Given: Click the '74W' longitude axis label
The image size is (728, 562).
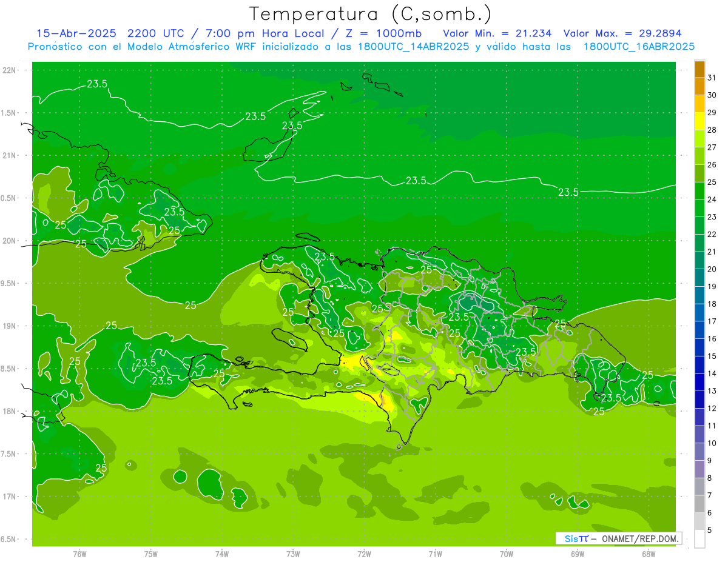Looking at the screenshot, I should (222, 554).
